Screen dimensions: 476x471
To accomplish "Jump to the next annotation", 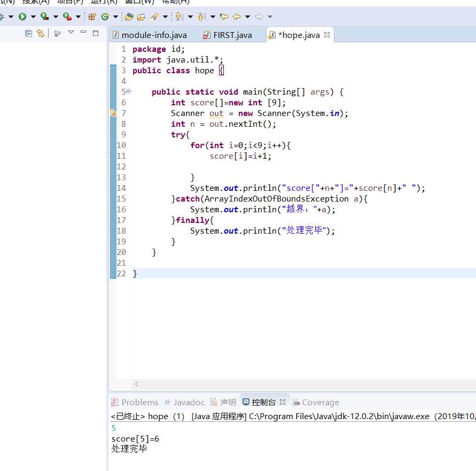I will [179, 17].
